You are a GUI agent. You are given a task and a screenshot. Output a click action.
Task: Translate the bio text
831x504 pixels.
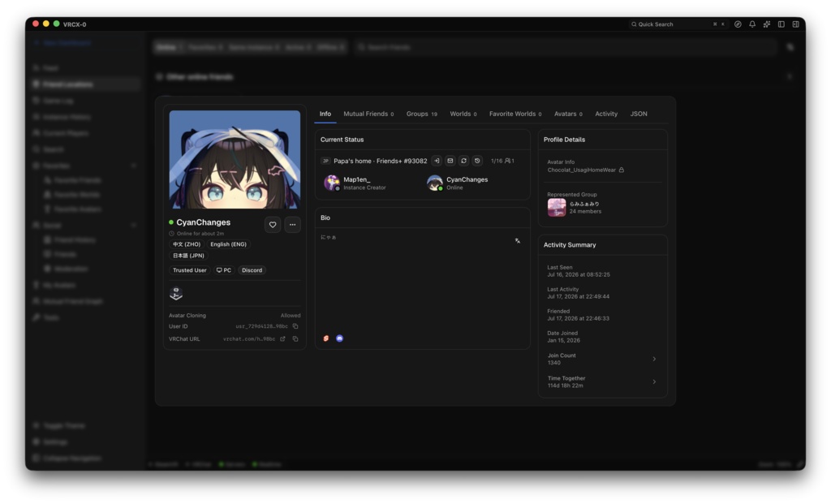517,241
